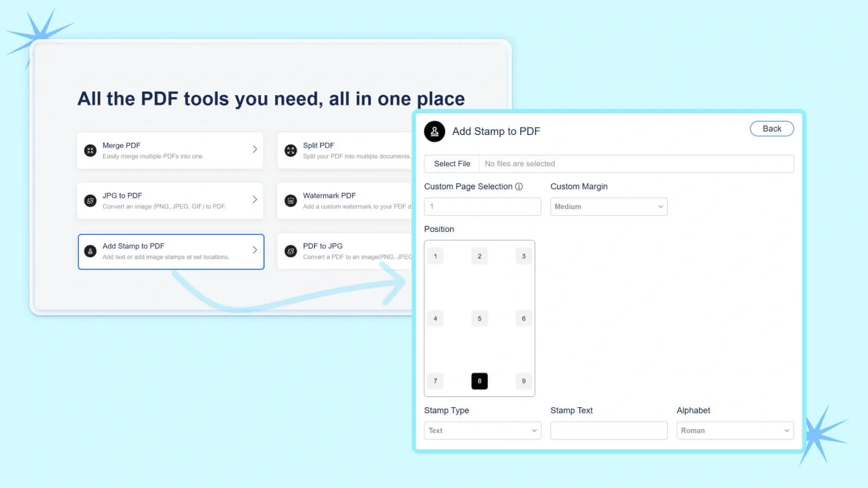Open the JPG to PDF card arrow
The height and width of the screenshot is (488, 868).
click(x=254, y=199)
